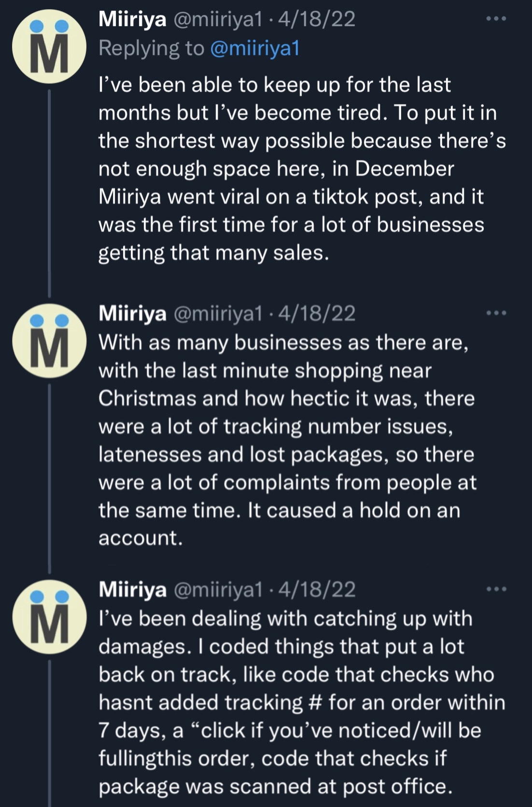Open the @miiriya1 link after 'Replying to'
The height and width of the screenshot is (807, 532).
click(255, 48)
